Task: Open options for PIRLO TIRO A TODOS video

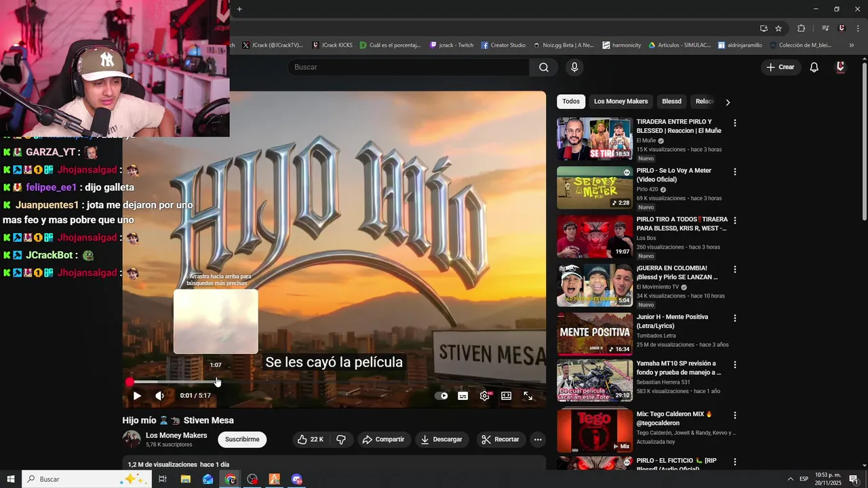Action: tap(734, 221)
